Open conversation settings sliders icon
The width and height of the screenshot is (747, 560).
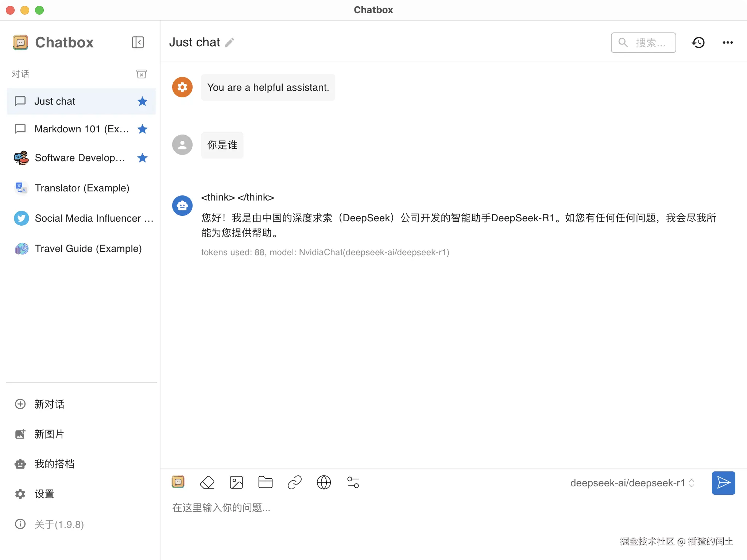pos(353,483)
